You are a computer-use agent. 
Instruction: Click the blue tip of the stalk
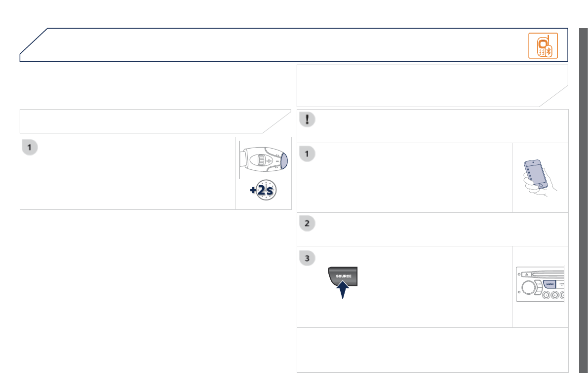pos(284,161)
